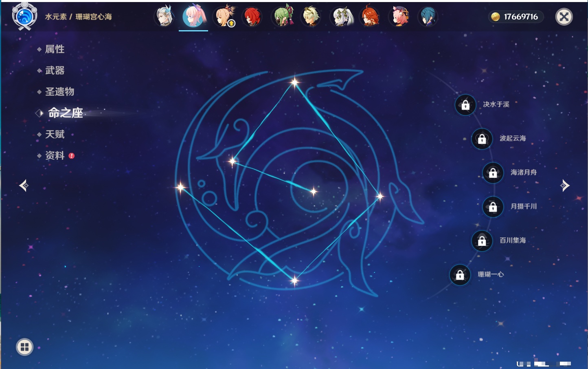Viewport: 588px width, 369px height.
Task: Select the 命之座 constellation menu
Action: (x=65, y=113)
